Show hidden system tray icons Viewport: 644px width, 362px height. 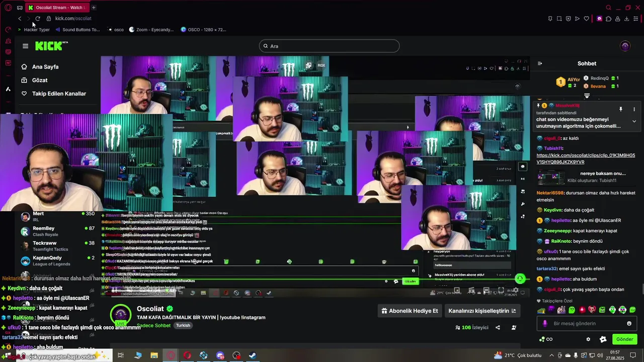point(551,355)
